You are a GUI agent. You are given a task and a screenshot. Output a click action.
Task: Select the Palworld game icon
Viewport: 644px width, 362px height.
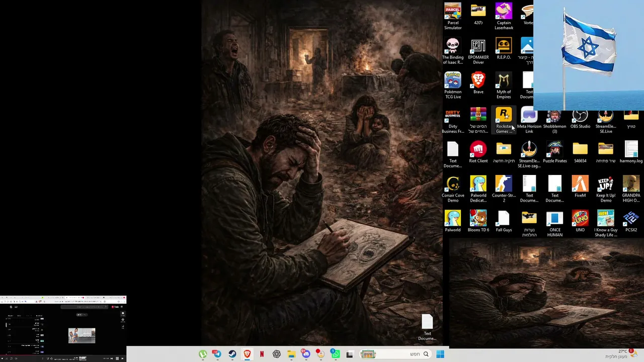pos(453,221)
